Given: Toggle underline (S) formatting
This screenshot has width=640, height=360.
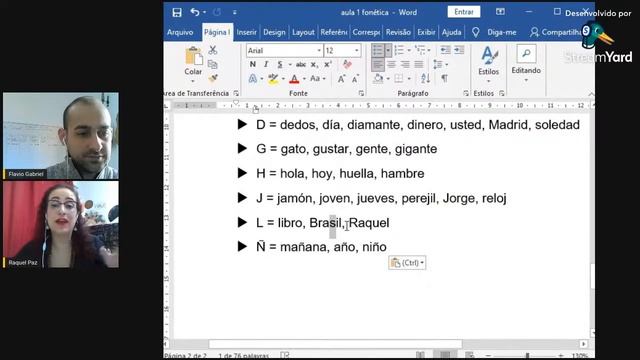Looking at the screenshot, I should 280,64.
